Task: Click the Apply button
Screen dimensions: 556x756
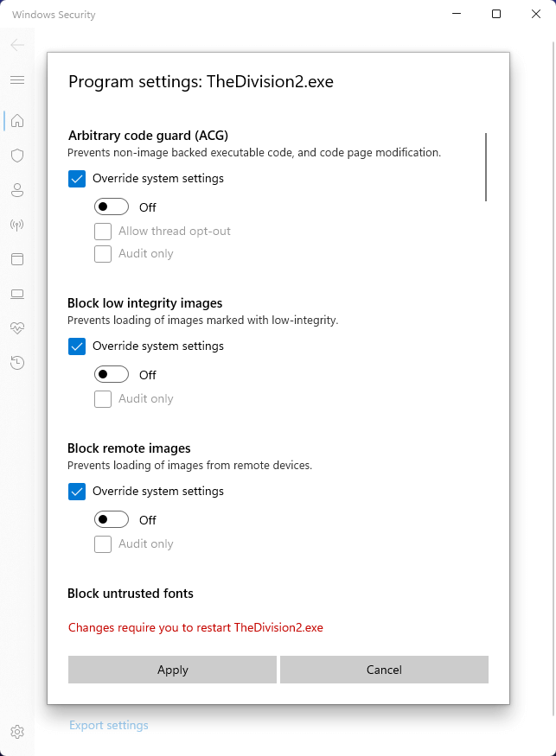Action: click(x=172, y=670)
